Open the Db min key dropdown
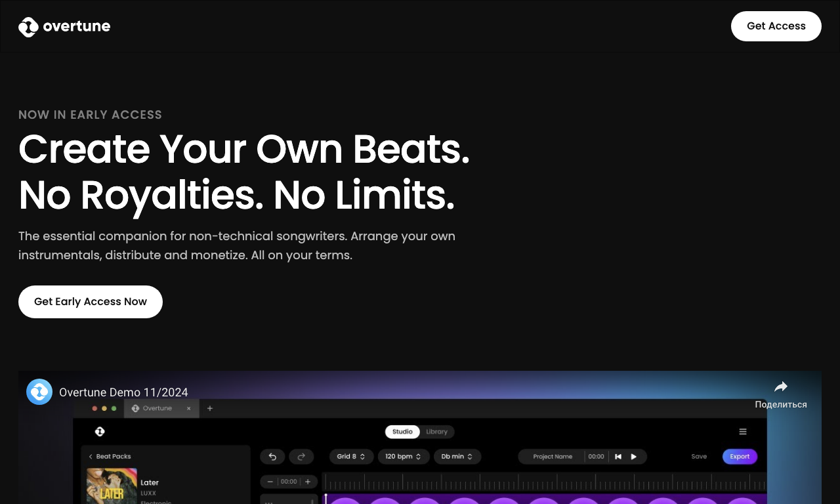The height and width of the screenshot is (504, 840). point(457,457)
